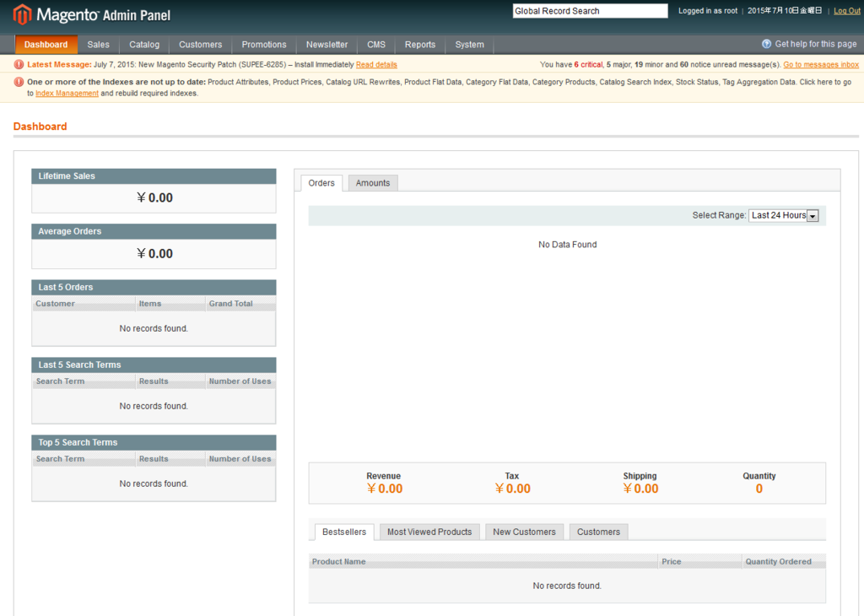Viewport: 864px width, 616px height.
Task: Open the CMS menu
Action: 376,45
